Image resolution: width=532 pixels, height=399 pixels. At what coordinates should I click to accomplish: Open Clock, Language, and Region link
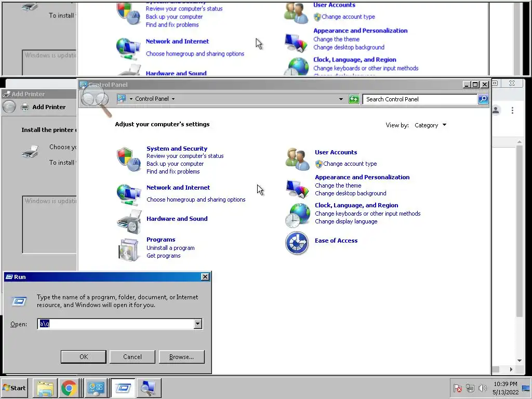[356, 205]
